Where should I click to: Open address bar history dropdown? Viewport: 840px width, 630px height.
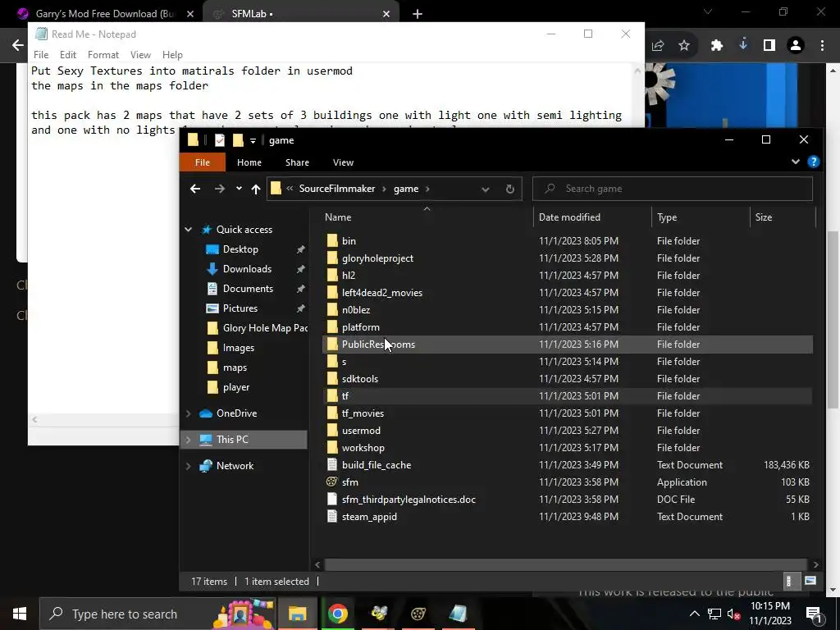[x=486, y=189]
